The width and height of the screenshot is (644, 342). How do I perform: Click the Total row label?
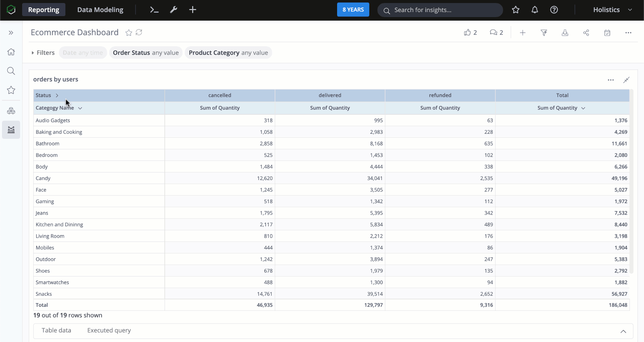(x=42, y=305)
